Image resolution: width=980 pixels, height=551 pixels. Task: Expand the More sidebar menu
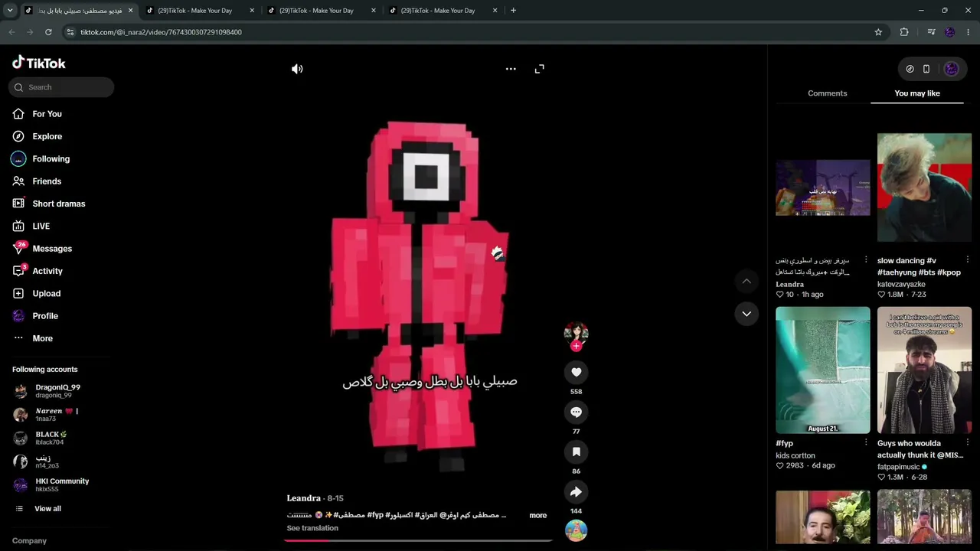point(43,338)
